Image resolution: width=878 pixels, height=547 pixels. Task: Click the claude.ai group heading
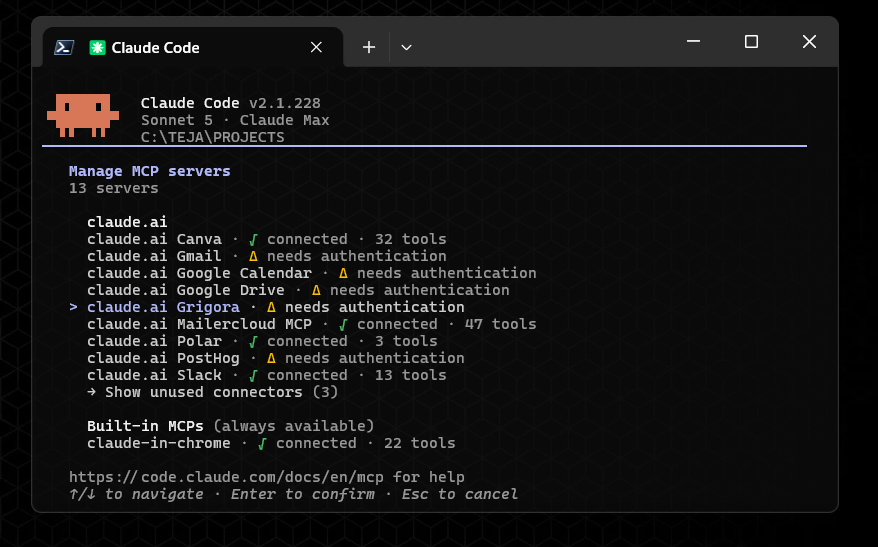point(127,222)
